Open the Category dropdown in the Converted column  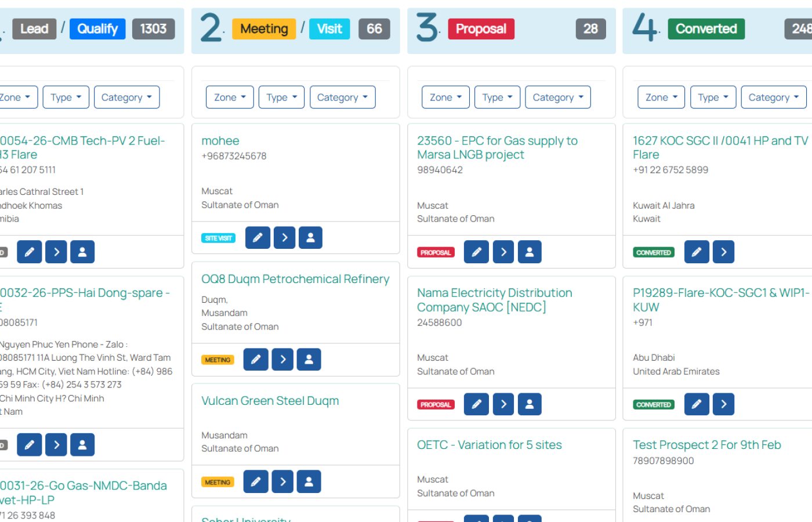(x=774, y=97)
